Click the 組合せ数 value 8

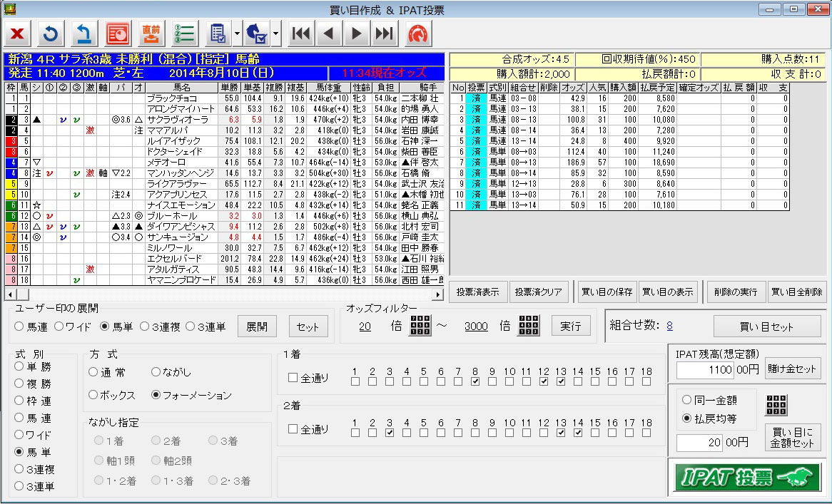[669, 326]
